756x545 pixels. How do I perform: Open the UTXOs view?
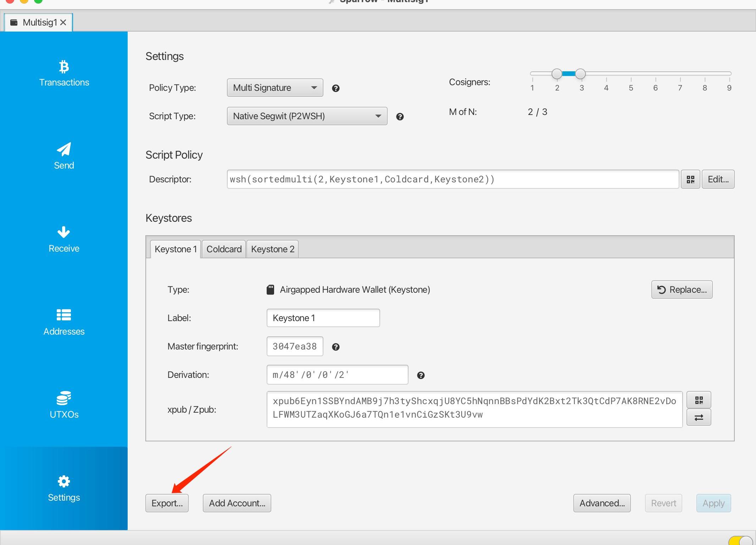click(64, 406)
